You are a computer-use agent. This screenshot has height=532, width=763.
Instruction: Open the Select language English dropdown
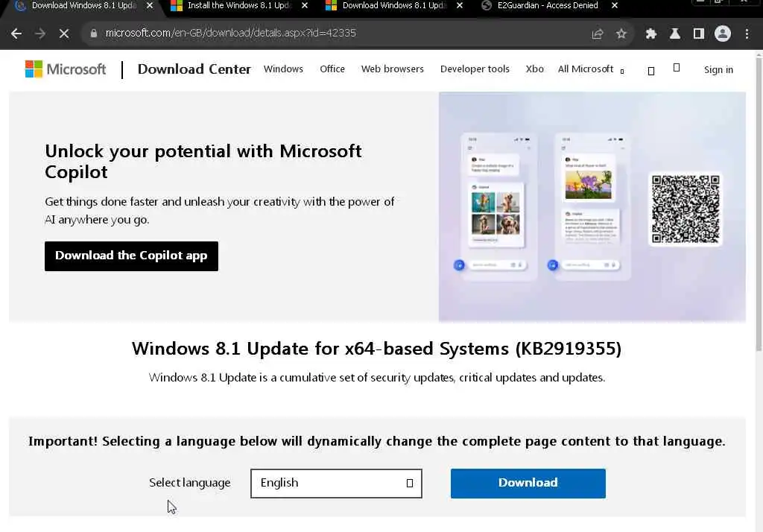pos(336,484)
